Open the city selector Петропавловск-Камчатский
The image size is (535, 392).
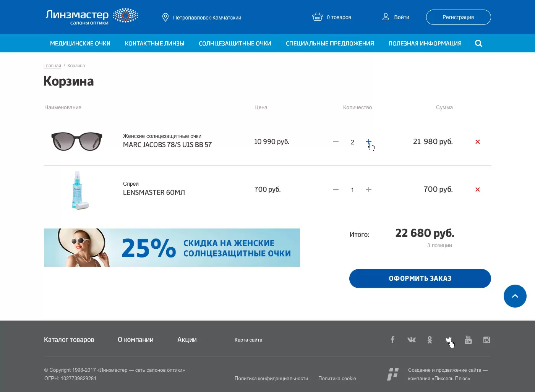[x=207, y=18]
